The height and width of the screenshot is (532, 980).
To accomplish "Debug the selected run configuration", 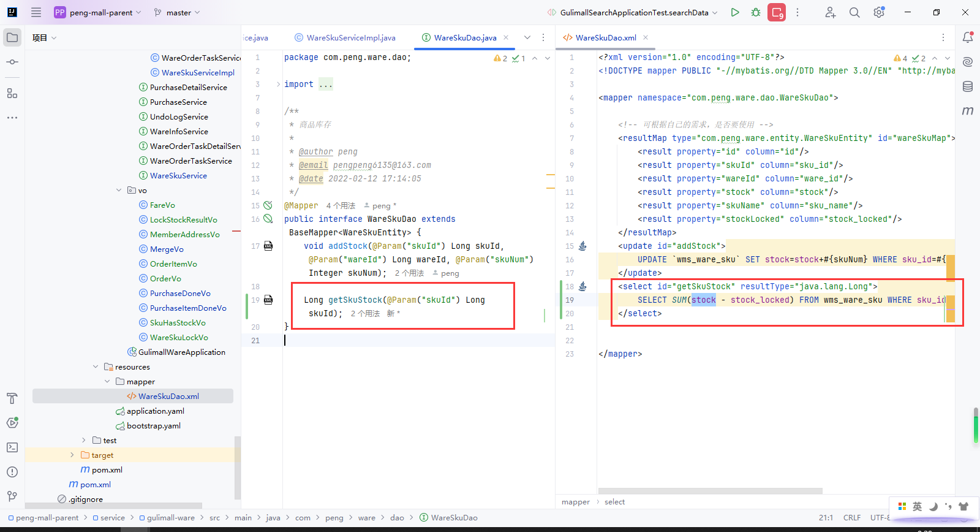I will 756,12.
